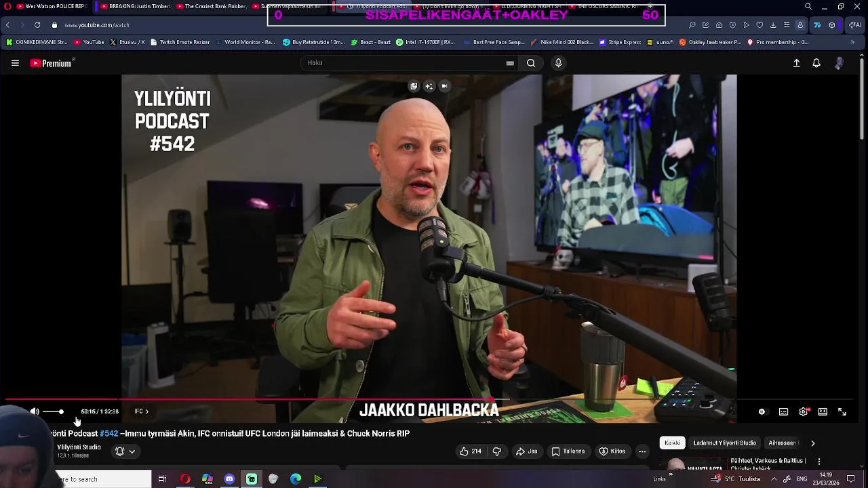The height and width of the screenshot is (488, 868).
Task: Adjust the volume slider knob
Action: [x=61, y=411]
